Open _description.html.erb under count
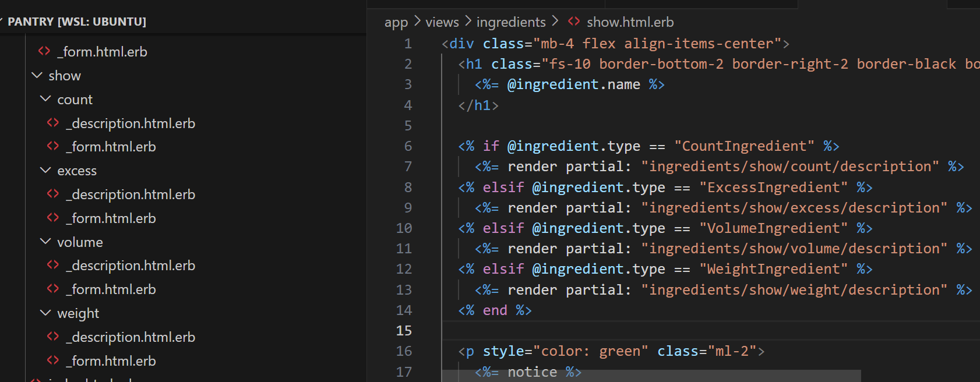The image size is (980, 382). point(131,123)
